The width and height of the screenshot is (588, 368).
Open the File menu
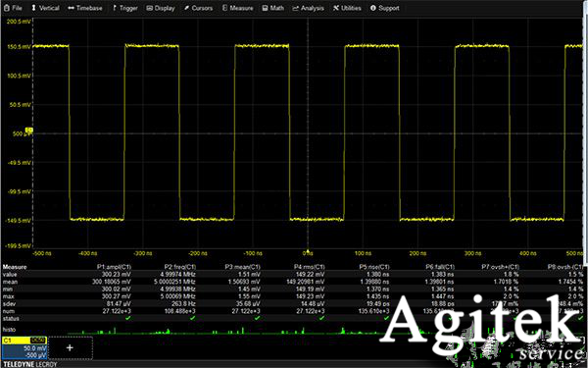13,8
